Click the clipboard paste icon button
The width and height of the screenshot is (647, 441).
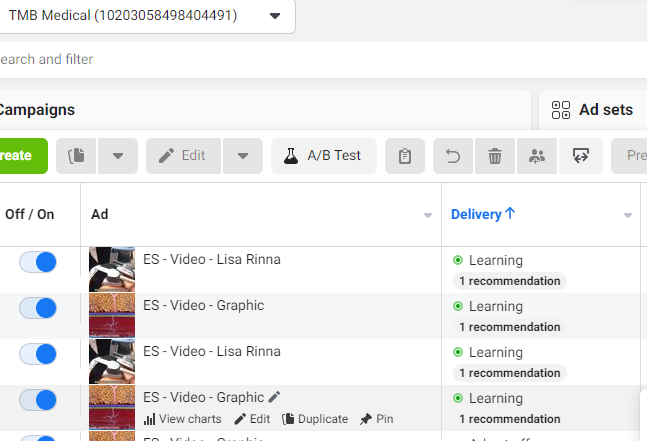[405, 156]
